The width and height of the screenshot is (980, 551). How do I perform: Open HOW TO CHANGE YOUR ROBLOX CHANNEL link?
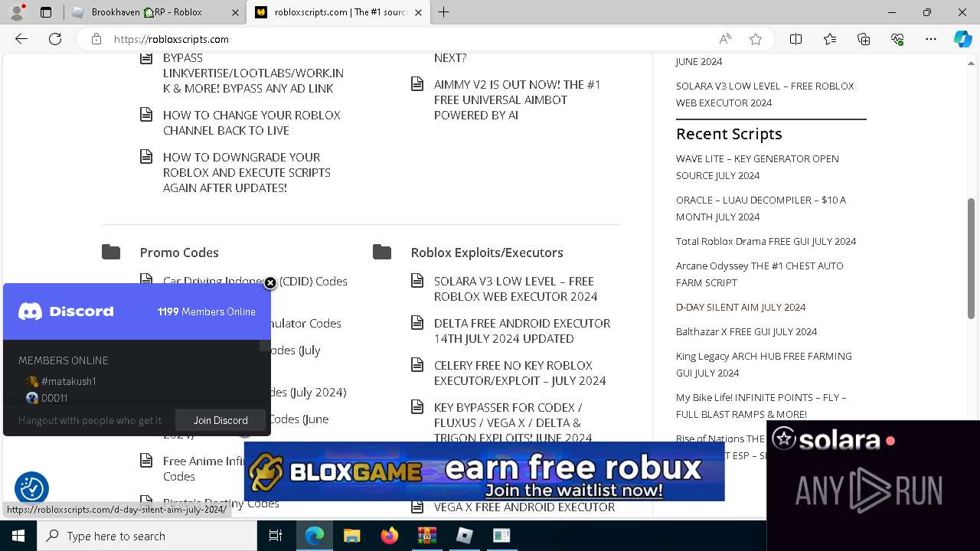(252, 122)
